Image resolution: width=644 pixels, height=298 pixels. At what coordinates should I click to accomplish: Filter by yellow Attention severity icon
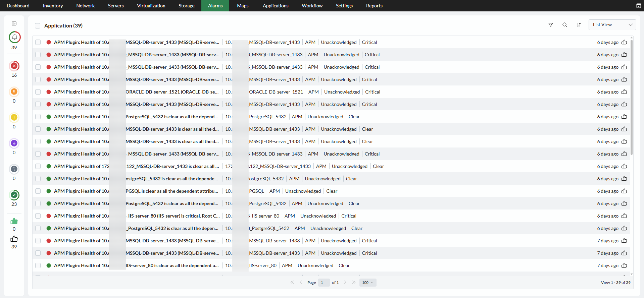pos(14,117)
